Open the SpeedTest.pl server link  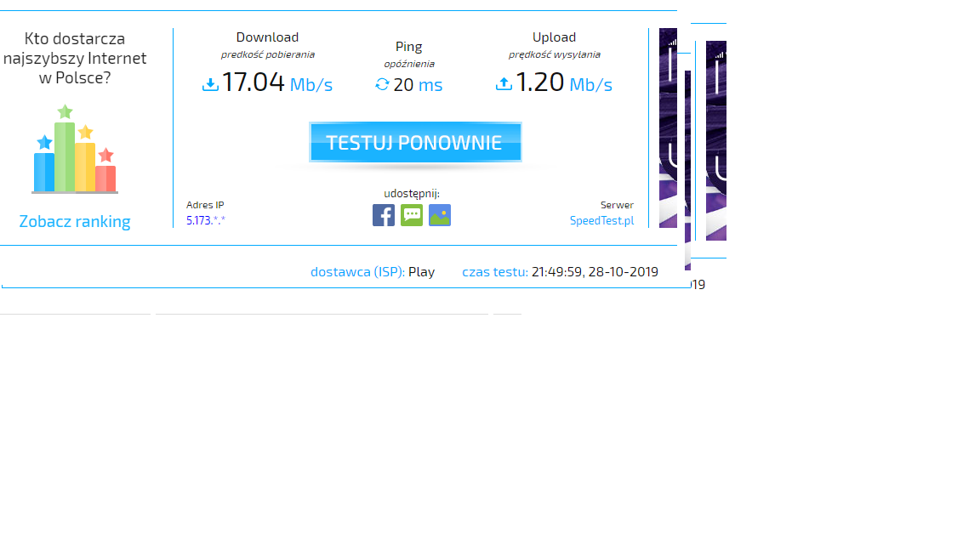602,220
